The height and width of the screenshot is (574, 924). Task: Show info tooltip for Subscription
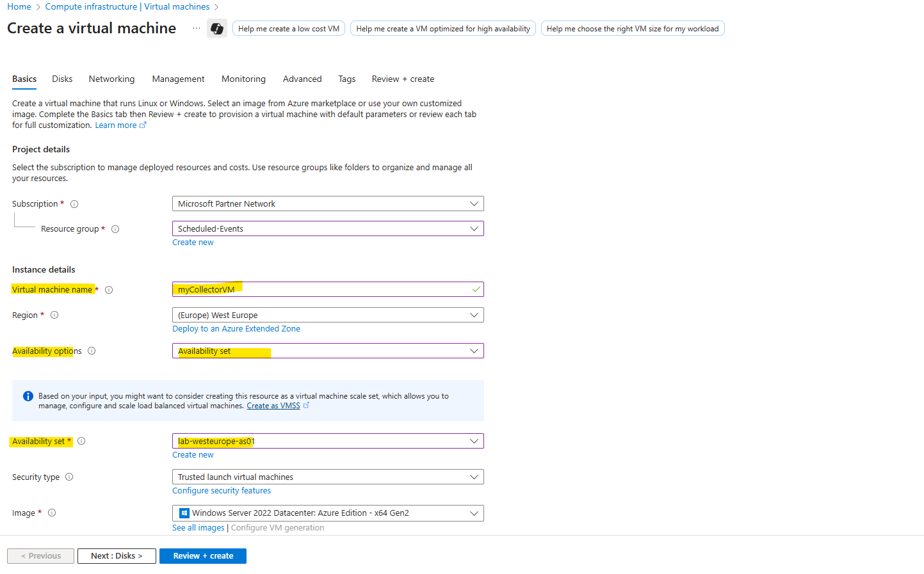coord(74,204)
